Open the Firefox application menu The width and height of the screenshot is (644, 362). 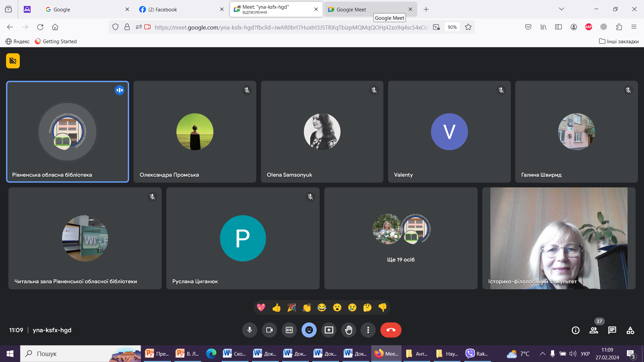point(634,27)
